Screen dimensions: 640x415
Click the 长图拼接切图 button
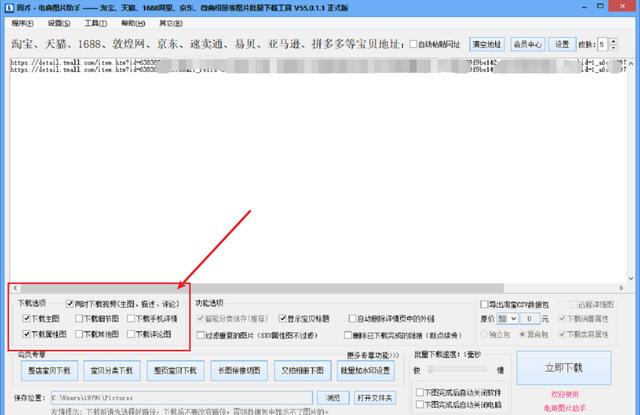click(x=239, y=371)
